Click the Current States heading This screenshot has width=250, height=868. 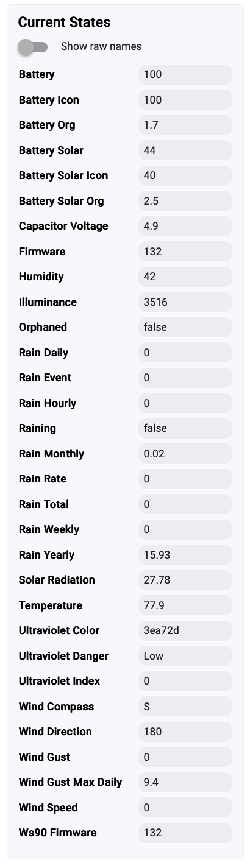64,23
